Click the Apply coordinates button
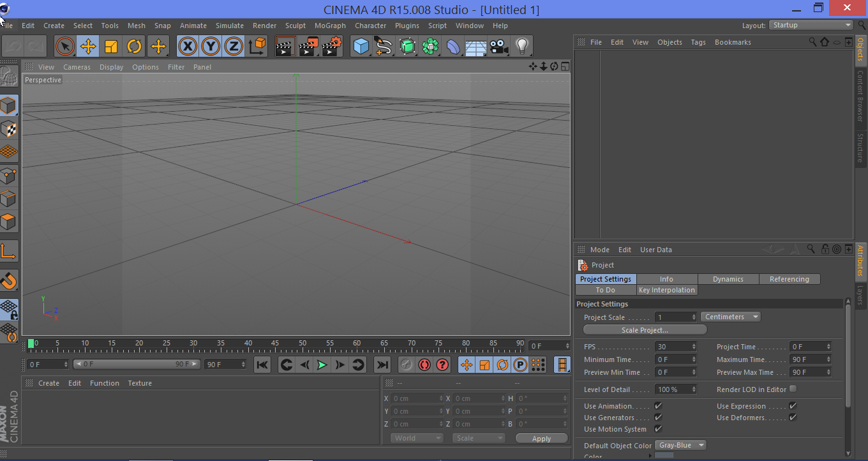Screen dimensions: 868x461 pyautogui.click(x=541, y=439)
